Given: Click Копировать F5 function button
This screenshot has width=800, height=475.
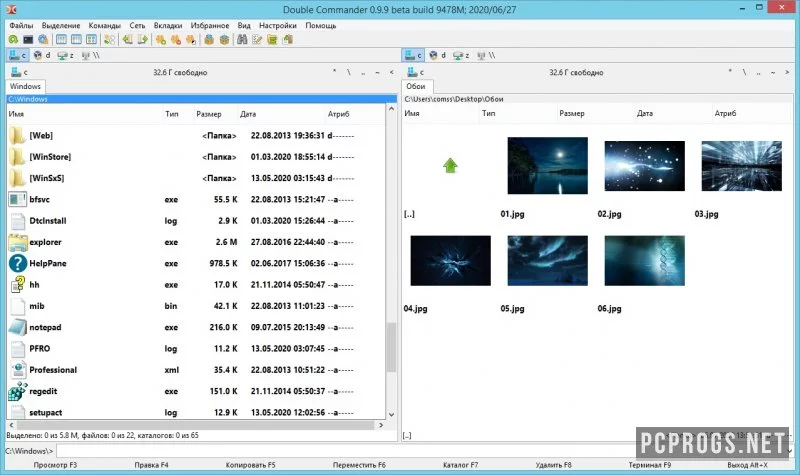Looking at the screenshot, I should pyautogui.click(x=251, y=465).
